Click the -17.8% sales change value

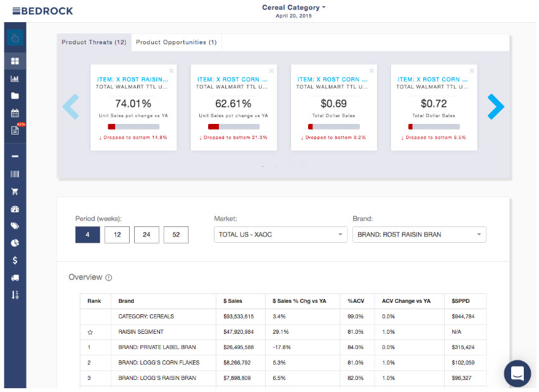(x=282, y=348)
